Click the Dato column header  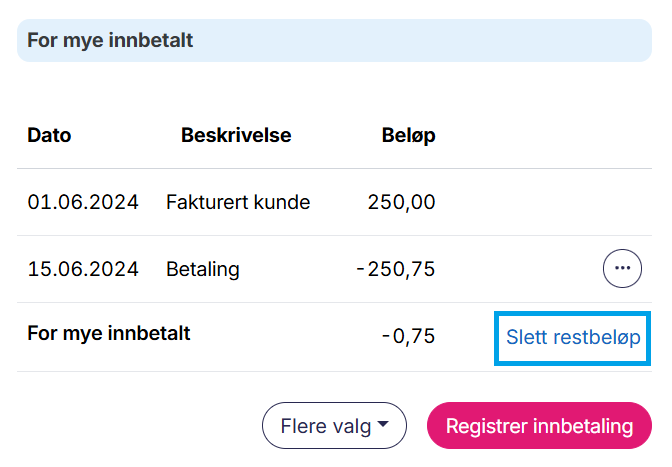(x=49, y=135)
